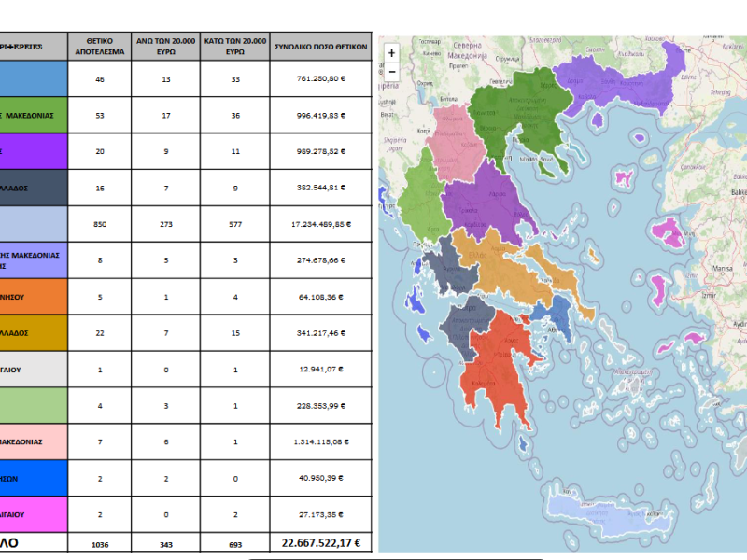Select the magenta legend cell in last region row
The height and width of the screenshot is (560, 747).
pos(34,514)
